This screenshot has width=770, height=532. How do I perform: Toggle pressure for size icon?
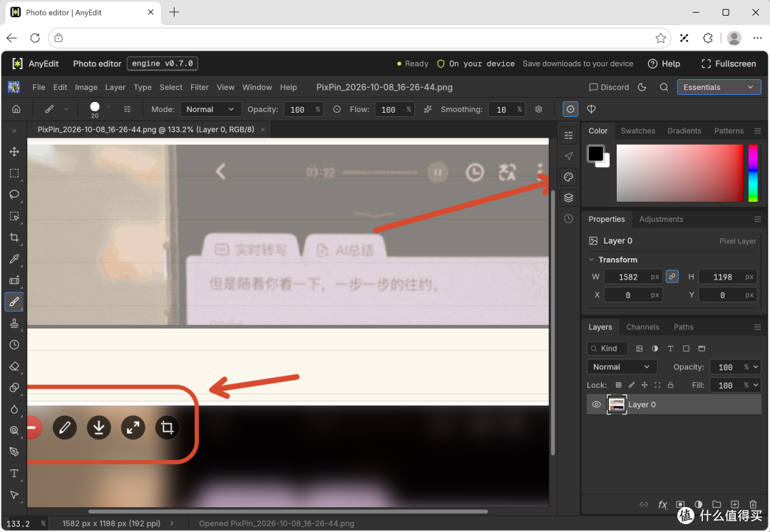(570, 109)
